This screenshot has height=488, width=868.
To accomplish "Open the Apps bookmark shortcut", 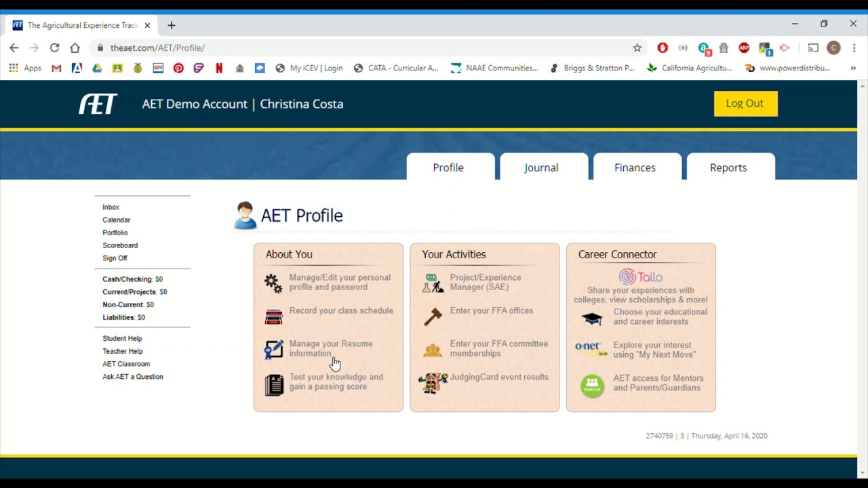I will coord(25,68).
